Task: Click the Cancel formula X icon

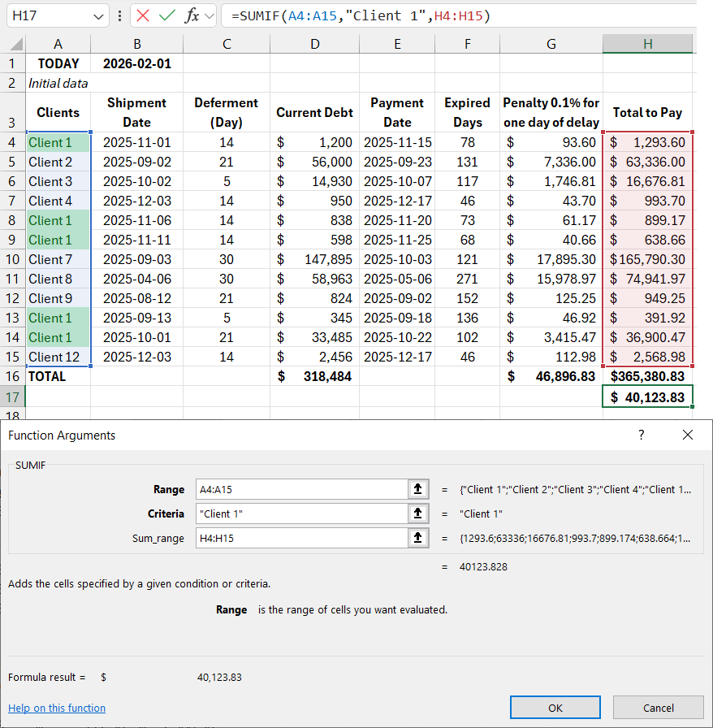Action: (144, 15)
